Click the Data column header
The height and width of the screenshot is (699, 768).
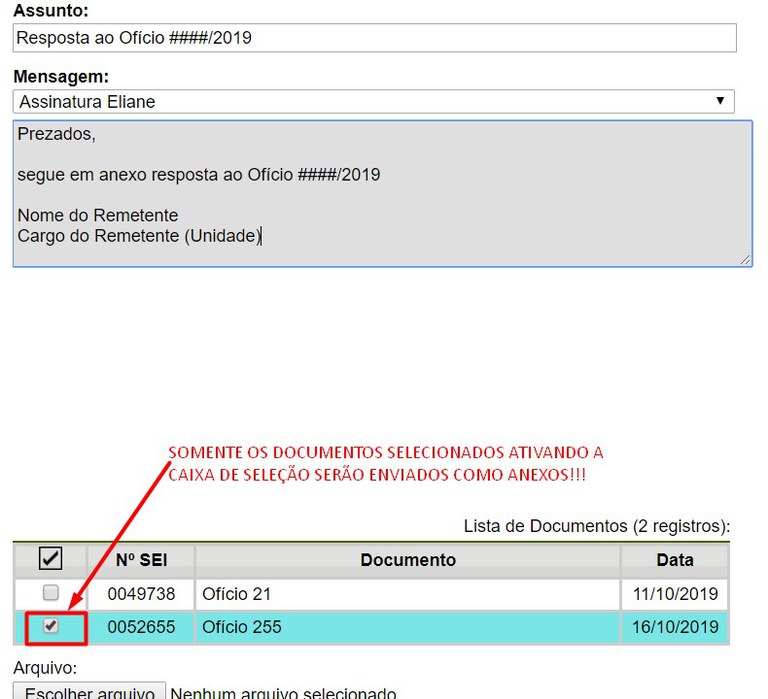(675, 560)
